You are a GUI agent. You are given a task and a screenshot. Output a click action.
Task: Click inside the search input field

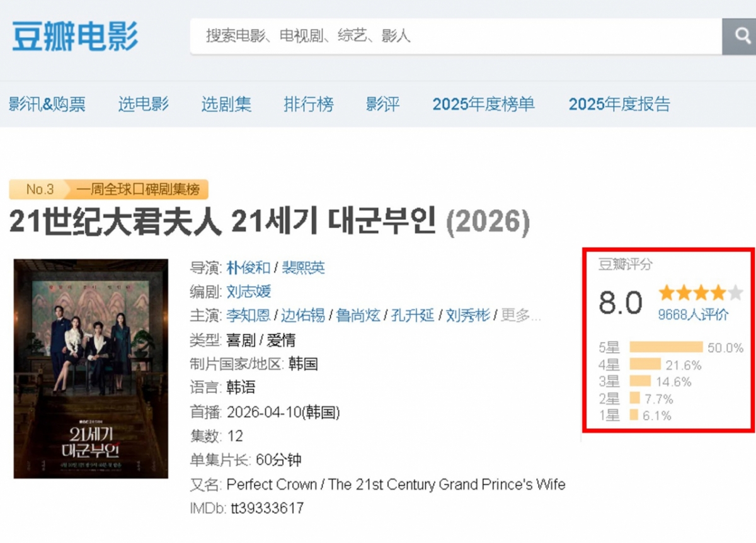(441, 37)
